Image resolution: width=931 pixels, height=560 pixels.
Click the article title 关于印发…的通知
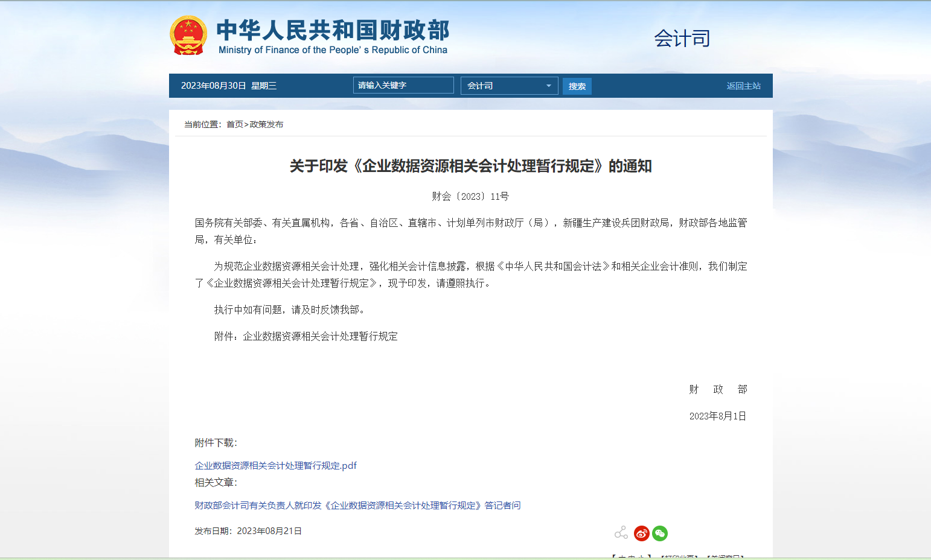pyautogui.click(x=470, y=166)
